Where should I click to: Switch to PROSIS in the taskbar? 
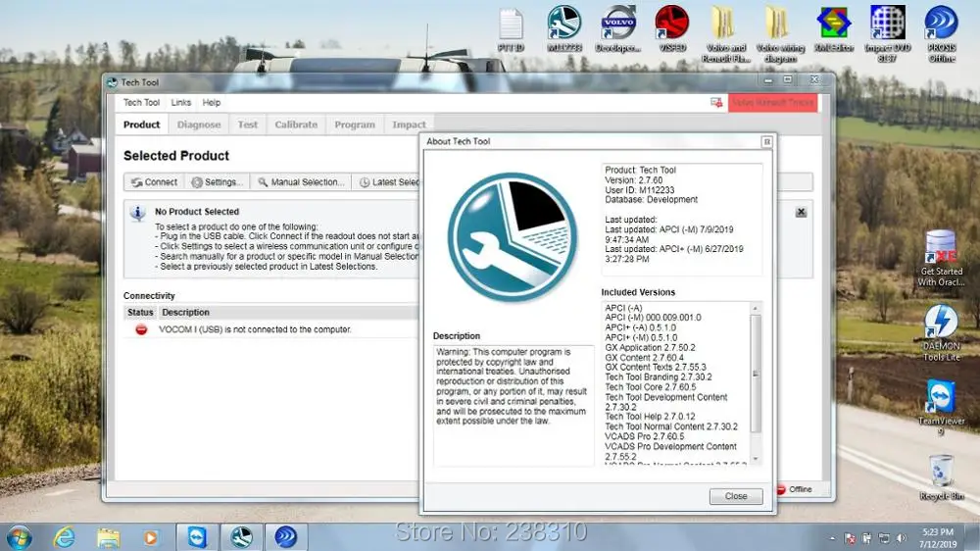pos(285,537)
